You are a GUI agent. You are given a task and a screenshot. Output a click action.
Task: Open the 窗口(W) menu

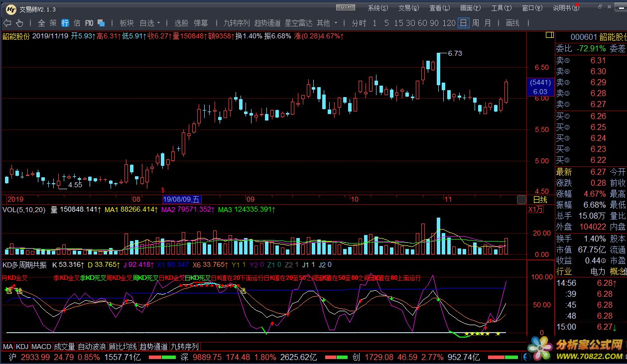point(532,8)
